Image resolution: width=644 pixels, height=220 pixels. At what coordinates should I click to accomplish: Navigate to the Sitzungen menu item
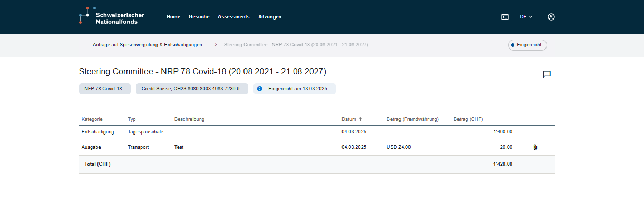[270, 17]
